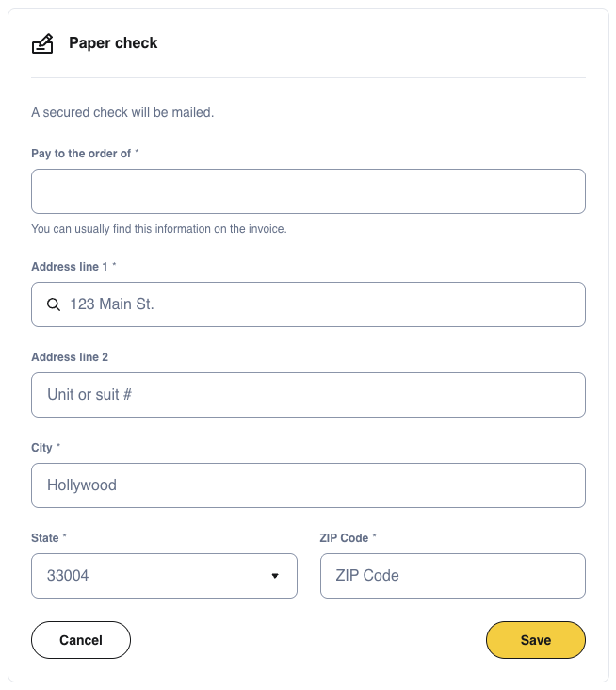Click the 'State' field label

click(45, 537)
